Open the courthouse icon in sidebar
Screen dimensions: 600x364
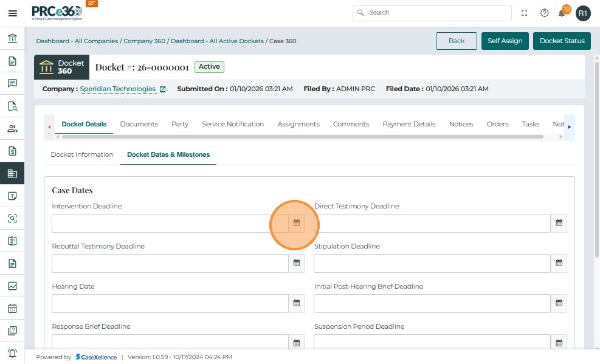coord(12,39)
